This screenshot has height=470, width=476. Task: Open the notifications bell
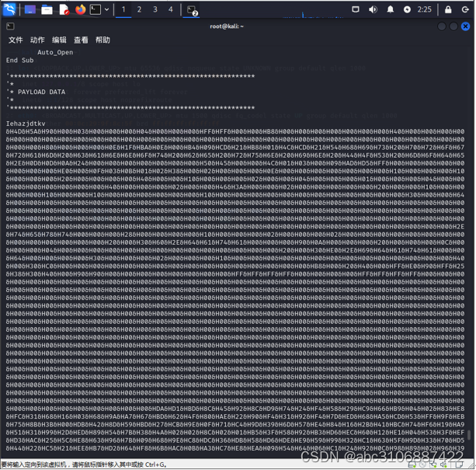[391, 9]
